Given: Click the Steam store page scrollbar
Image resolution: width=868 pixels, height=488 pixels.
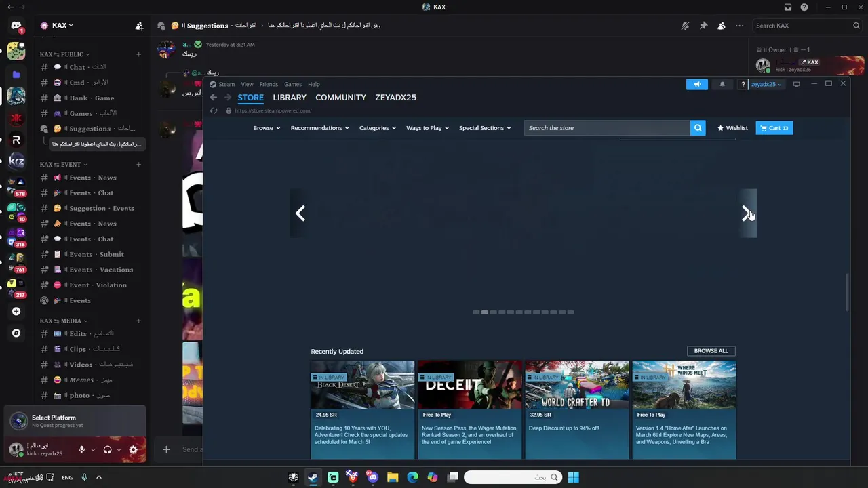Looking at the screenshot, I should click(847, 292).
